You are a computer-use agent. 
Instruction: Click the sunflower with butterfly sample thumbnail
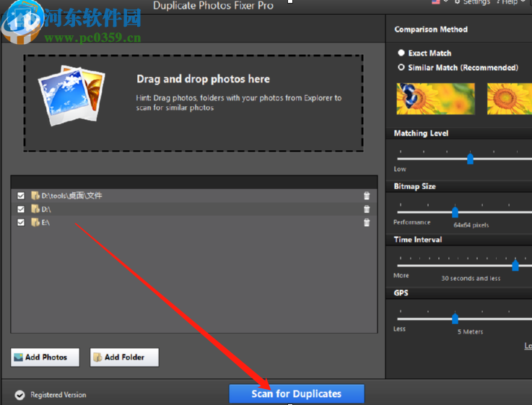[436, 99]
